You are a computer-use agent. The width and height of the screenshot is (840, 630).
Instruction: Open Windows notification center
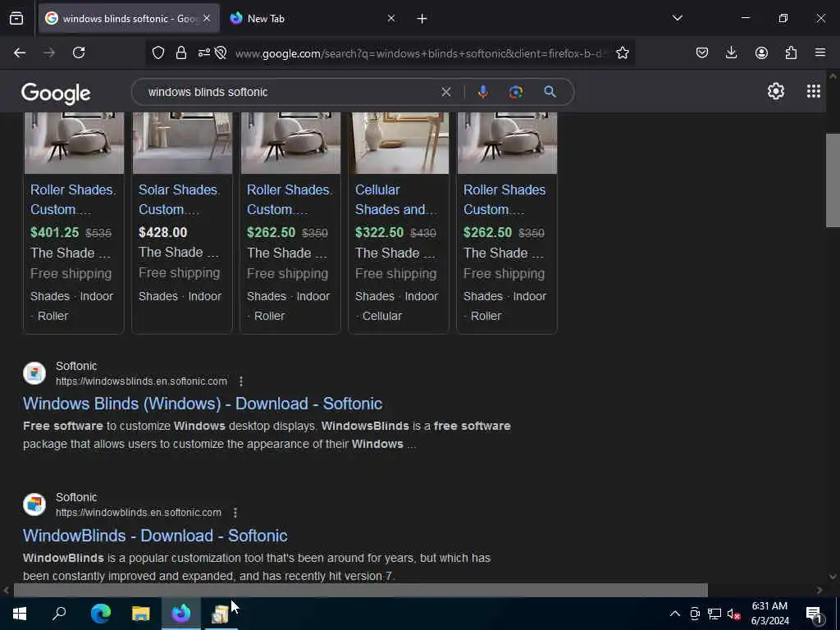point(815,614)
